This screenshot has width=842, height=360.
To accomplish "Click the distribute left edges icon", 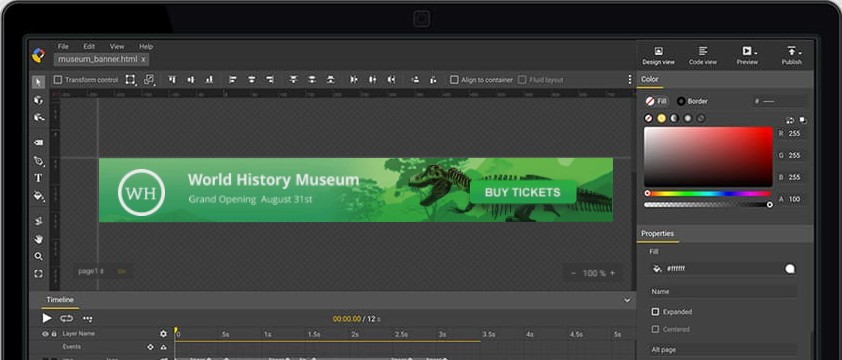I will point(353,80).
